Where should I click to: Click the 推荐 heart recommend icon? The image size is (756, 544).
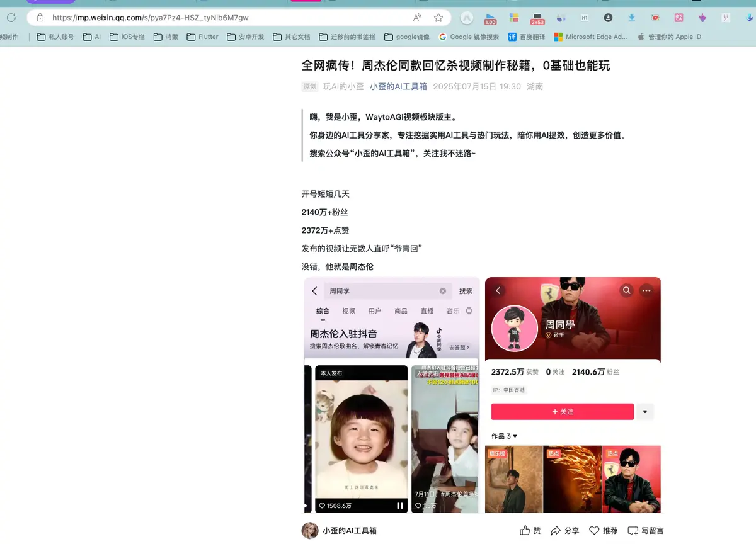[x=594, y=531]
